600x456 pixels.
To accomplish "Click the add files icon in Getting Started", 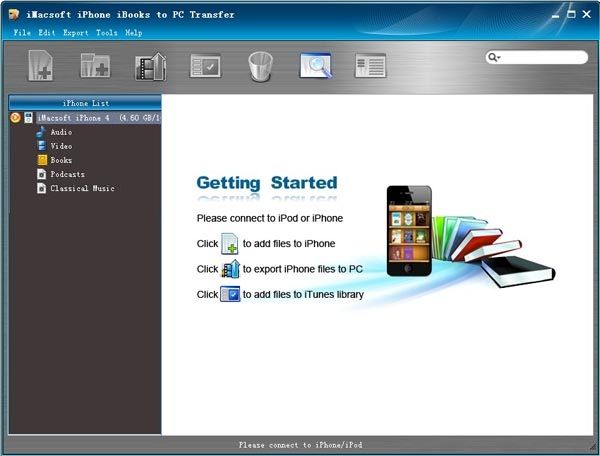I will [230, 244].
